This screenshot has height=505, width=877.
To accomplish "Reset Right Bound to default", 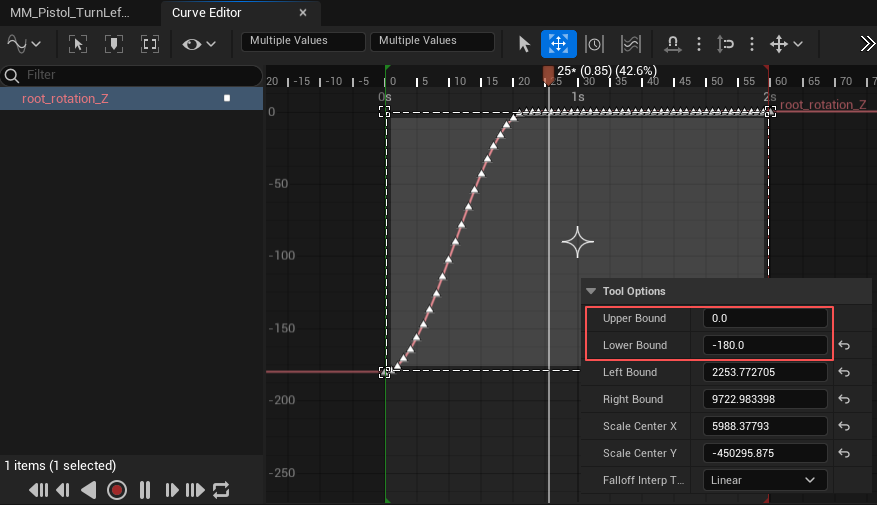I will (x=844, y=399).
